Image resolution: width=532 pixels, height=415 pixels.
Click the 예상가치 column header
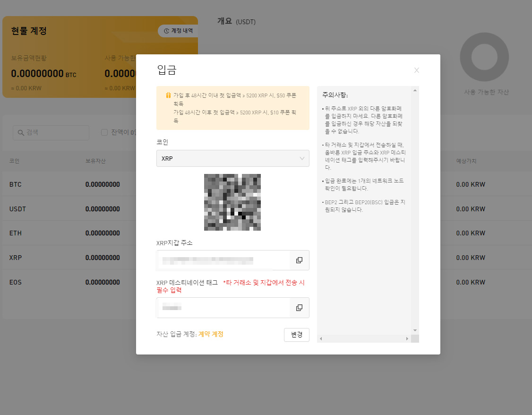click(466, 161)
